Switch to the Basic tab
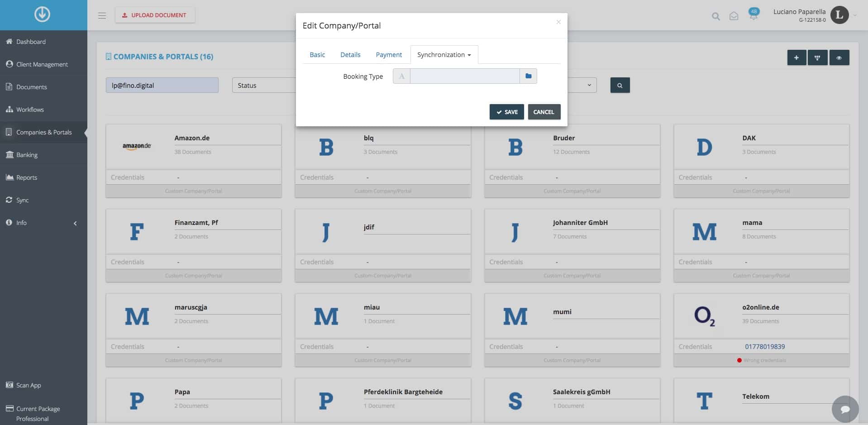This screenshot has height=425, width=868. coord(317,54)
